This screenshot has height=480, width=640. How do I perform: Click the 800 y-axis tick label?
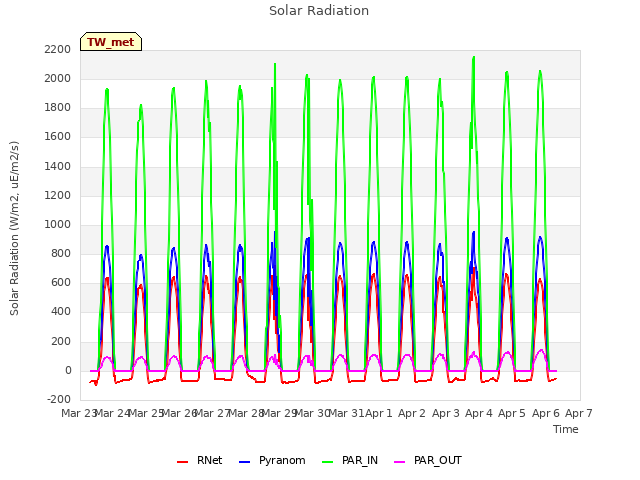click(x=61, y=253)
